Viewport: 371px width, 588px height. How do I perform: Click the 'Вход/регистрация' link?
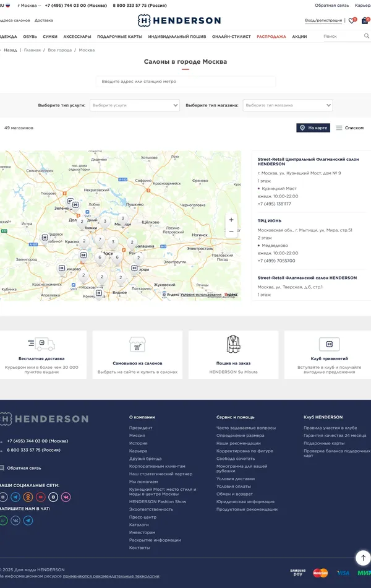[323, 20]
